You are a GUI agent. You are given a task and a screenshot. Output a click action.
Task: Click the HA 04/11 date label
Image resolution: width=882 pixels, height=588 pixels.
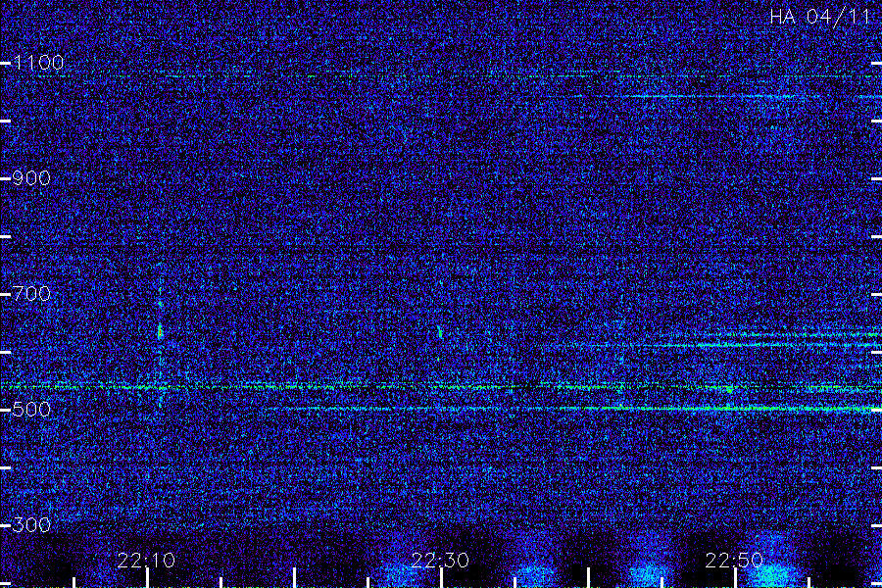pos(819,17)
